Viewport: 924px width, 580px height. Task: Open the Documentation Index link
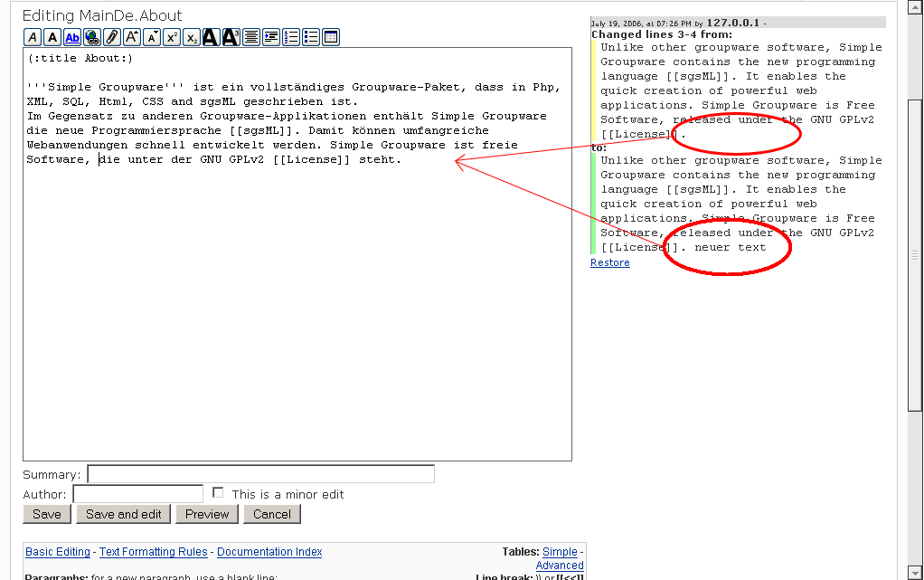[x=269, y=552]
